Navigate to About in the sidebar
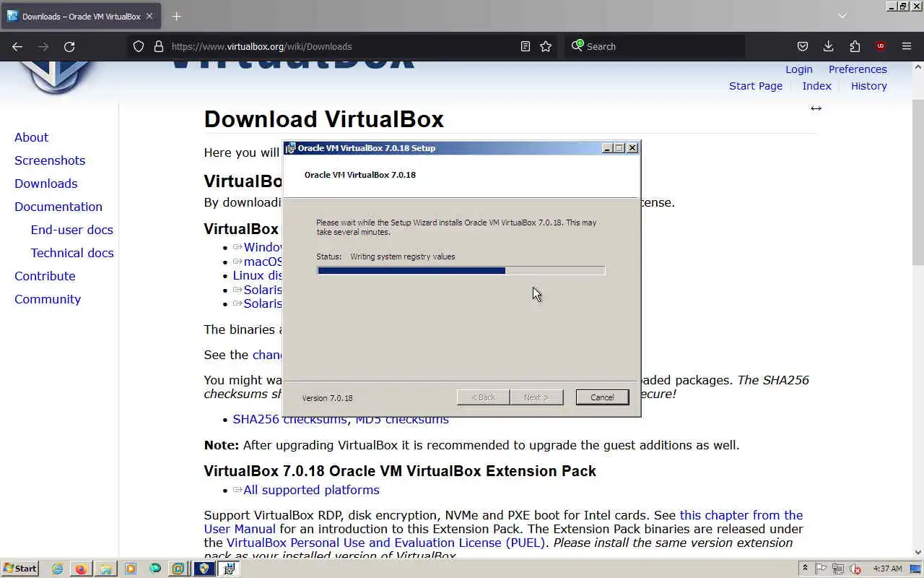The image size is (924, 578). tap(31, 137)
